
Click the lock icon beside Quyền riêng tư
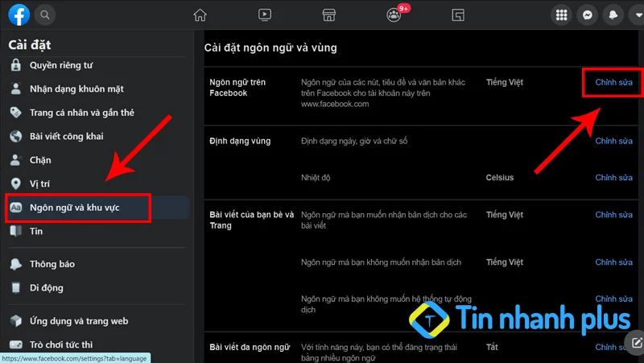click(x=15, y=65)
